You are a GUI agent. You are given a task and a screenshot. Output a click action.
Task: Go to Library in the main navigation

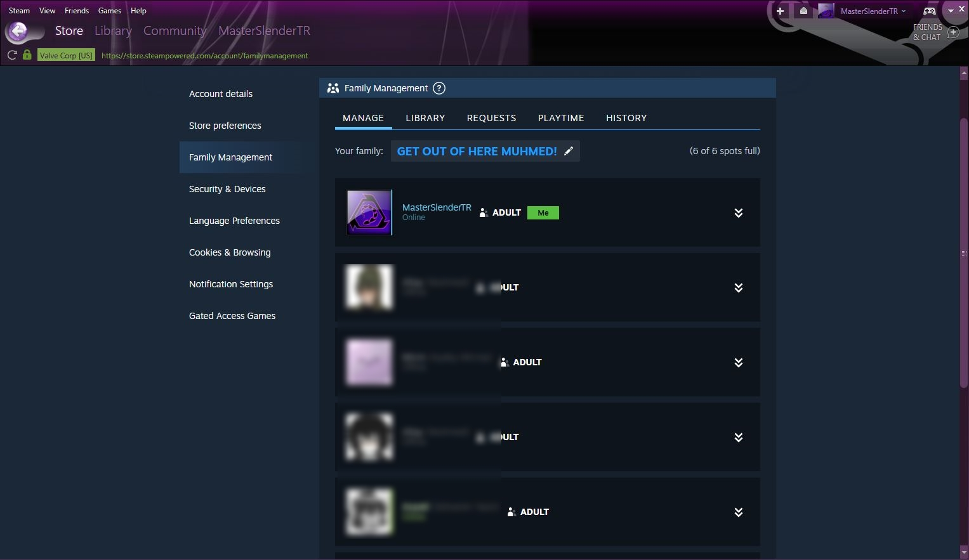click(x=113, y=30)
